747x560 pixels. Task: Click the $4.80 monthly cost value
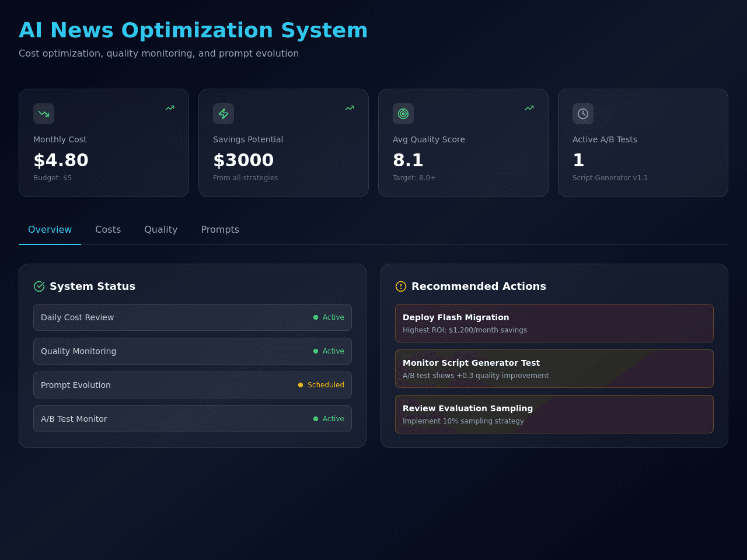61,160
